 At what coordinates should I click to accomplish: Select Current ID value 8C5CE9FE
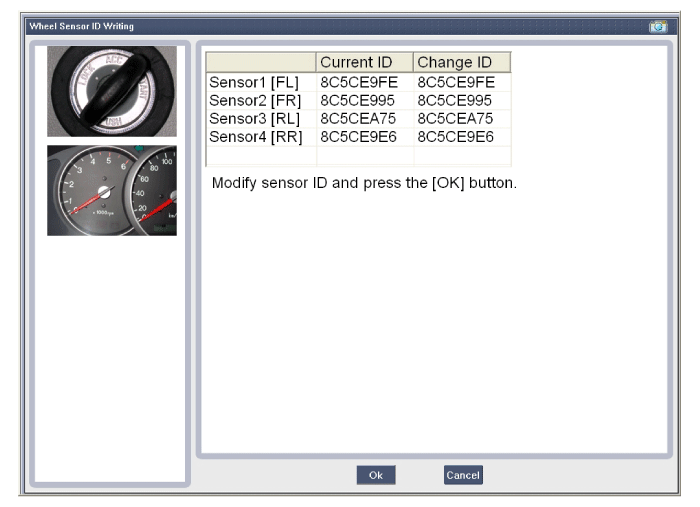click(358, 82)
